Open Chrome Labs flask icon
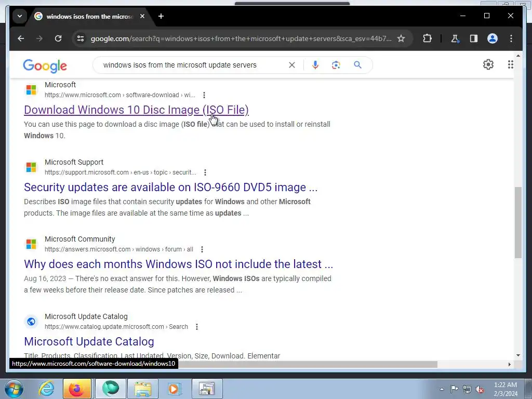Viewport: 532px width, 399px height. pos(455,38)
